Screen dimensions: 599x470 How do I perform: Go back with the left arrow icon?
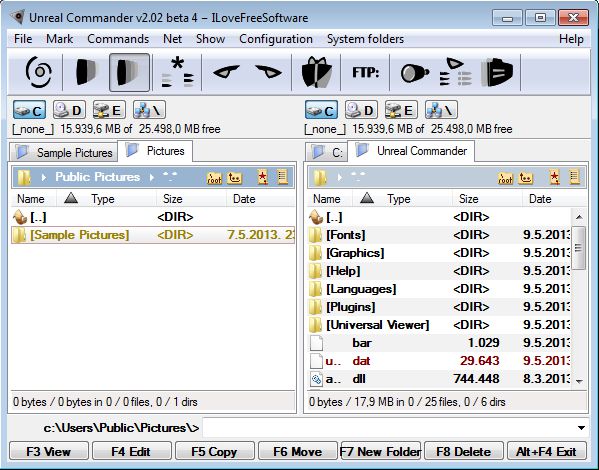point(226,71)
